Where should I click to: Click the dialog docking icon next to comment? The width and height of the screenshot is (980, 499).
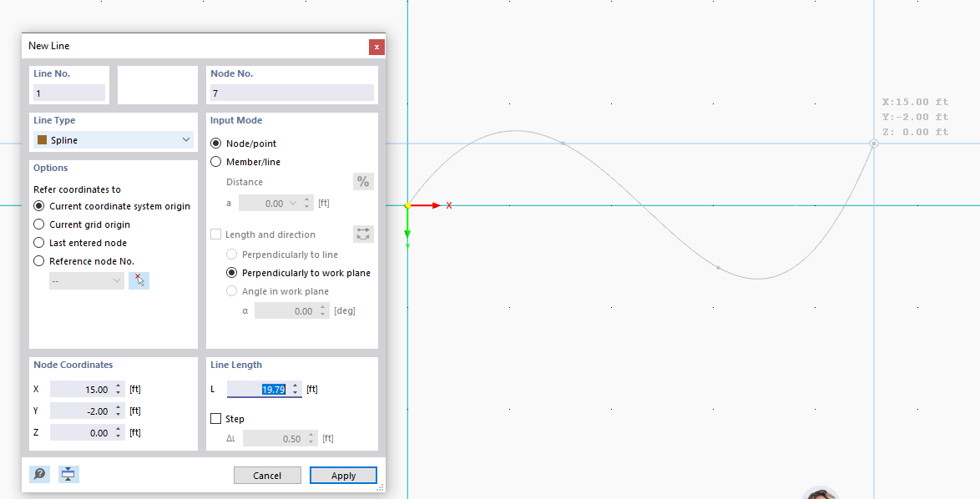tap(68, 474)
